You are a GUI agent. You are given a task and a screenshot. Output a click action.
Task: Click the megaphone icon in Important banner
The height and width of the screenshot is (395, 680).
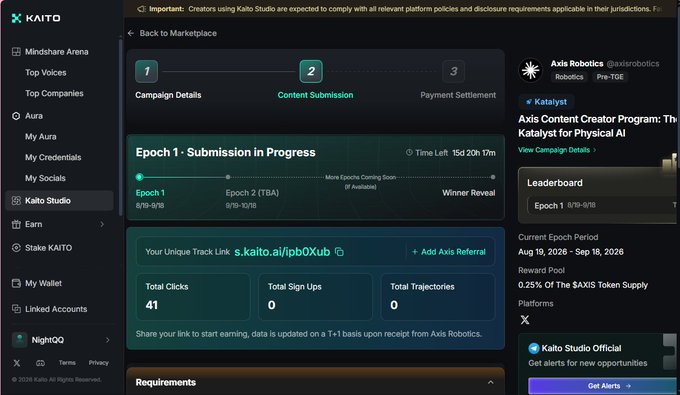click(x=141, y=9)
